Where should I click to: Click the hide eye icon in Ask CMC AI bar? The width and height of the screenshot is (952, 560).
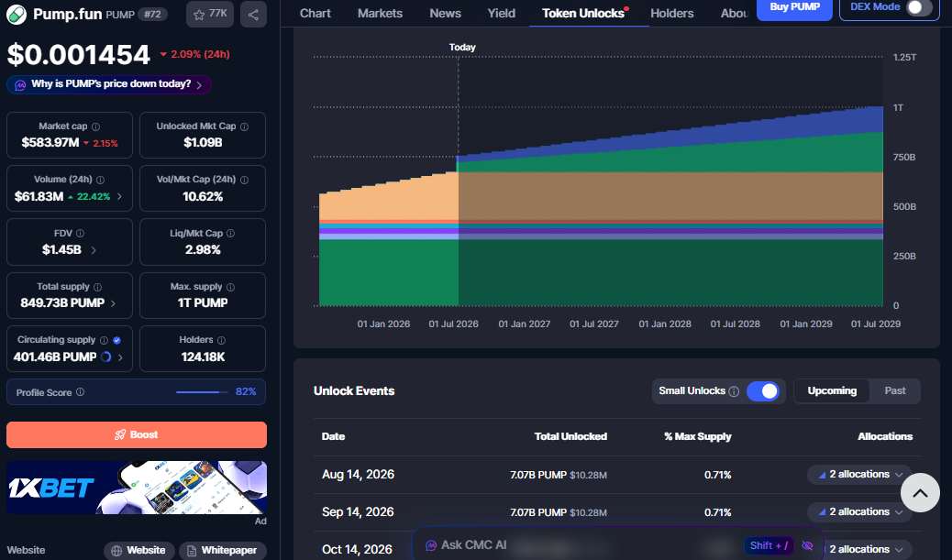pos(807,545)
